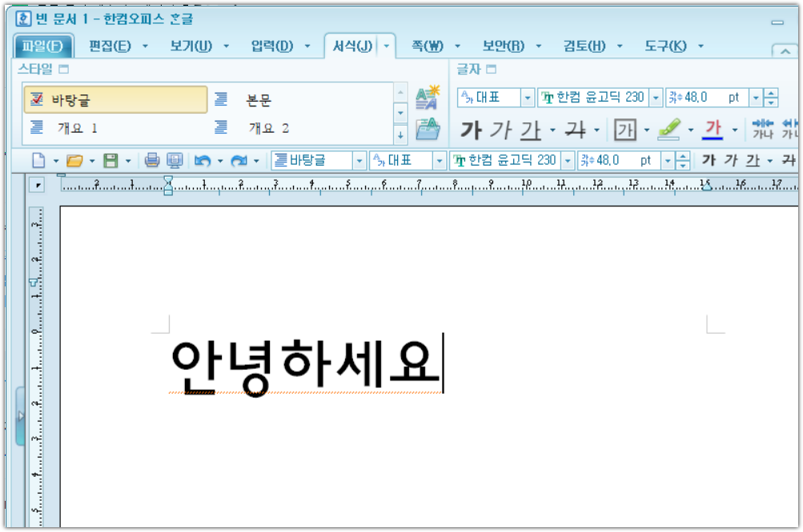This screenshot has height=532, width=803.
Task: Open the 보안(R) menu
Action: [503, 46]
